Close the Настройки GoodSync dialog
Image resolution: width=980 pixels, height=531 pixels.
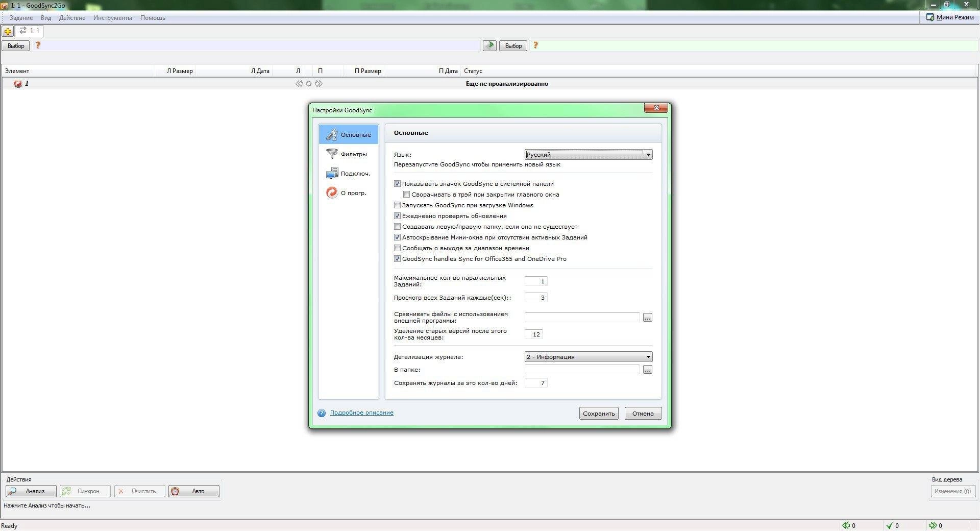(656, 108)
